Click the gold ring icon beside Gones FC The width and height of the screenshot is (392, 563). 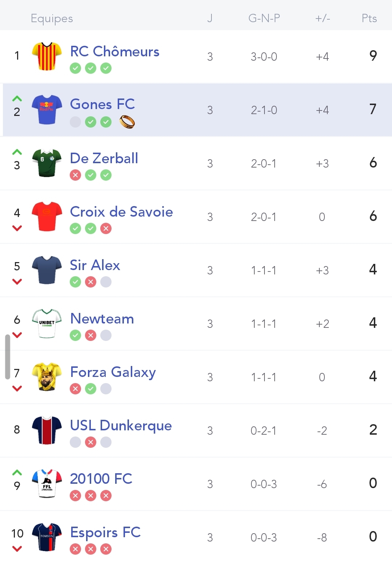(x=127, y=122)
